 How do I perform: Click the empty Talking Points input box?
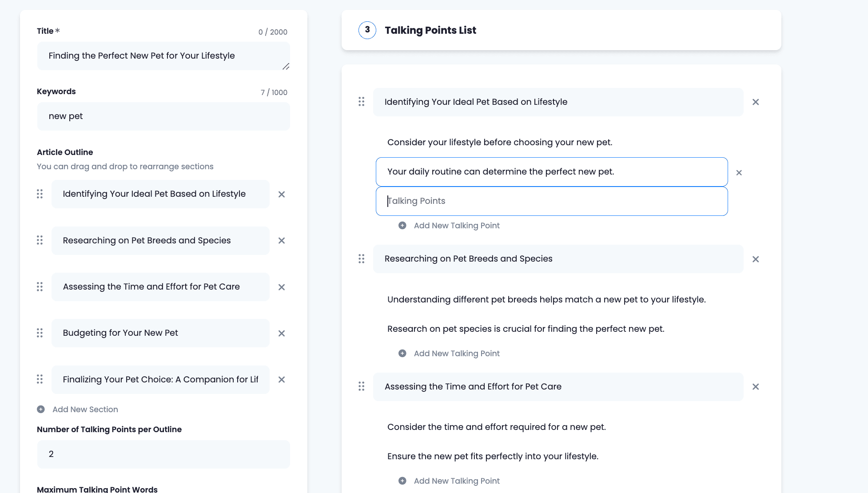pyautogui.click(x=551, y=201)
